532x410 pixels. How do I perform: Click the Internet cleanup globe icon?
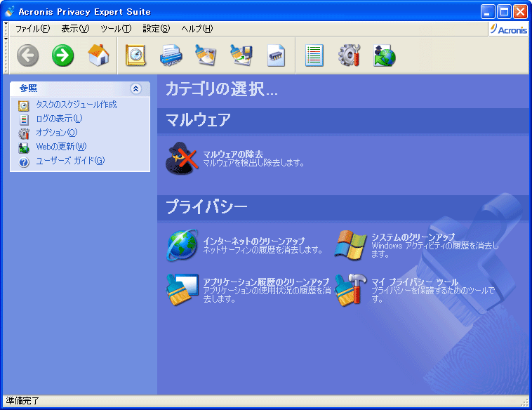point(182,245)
